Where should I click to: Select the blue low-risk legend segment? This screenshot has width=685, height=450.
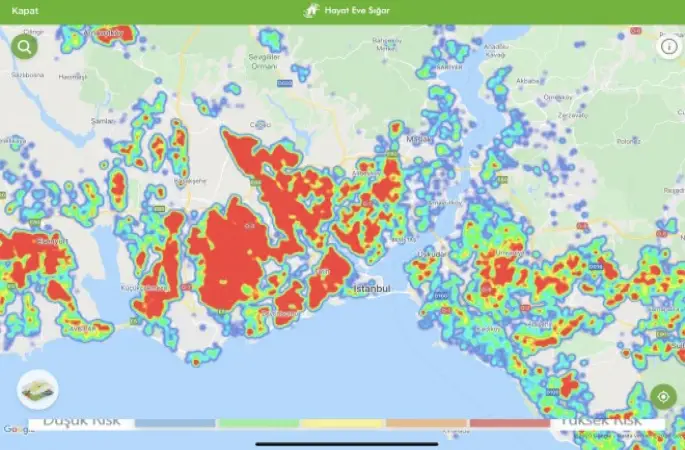tap(174, 423)
